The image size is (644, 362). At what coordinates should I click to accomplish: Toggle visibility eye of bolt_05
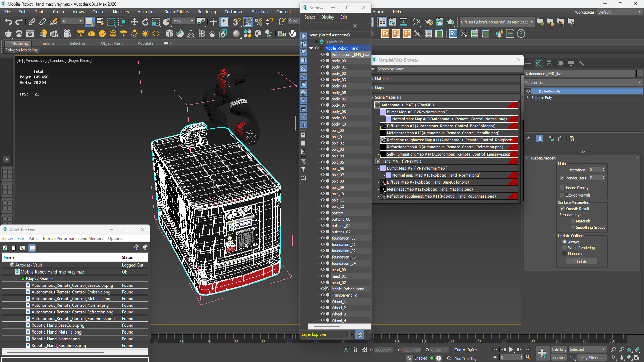click(x=323, y=162)
